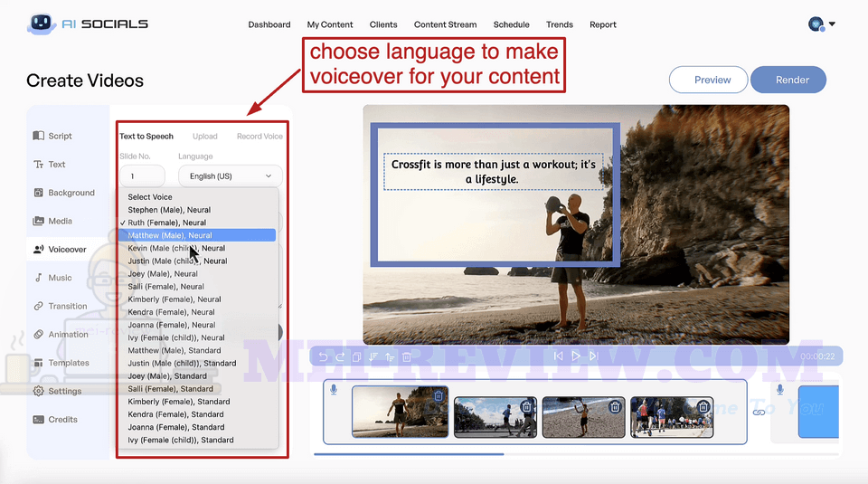Click the duplicate slide icon in toolbar
868x484 pixels.
click(x=356, y=356)
